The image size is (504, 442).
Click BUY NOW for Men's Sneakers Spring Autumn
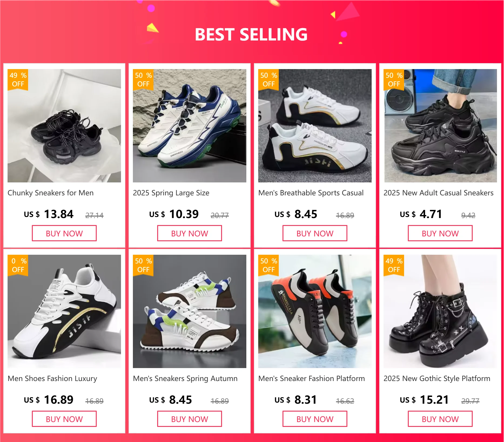tap(190, 419)
